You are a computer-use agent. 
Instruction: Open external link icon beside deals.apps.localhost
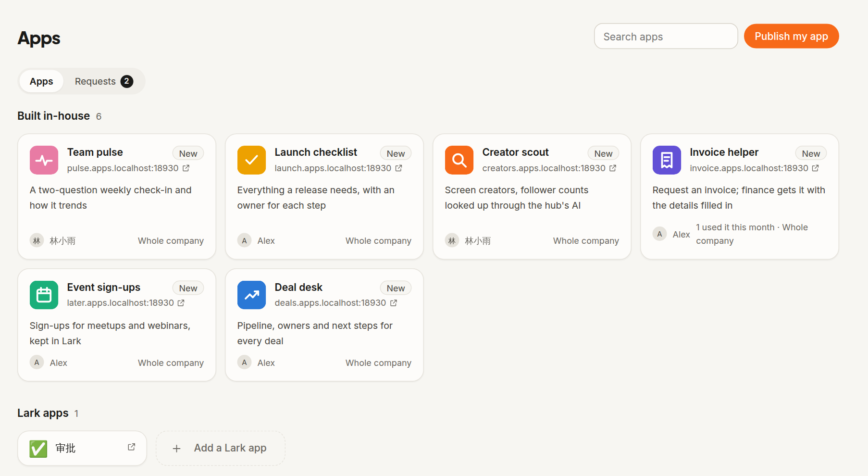point(394,302)
